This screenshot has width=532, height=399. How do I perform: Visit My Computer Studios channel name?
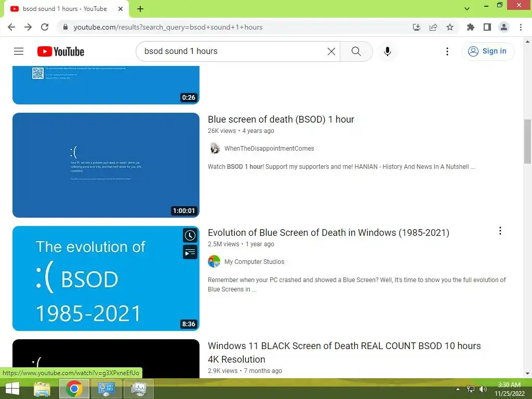coord(254,262)
